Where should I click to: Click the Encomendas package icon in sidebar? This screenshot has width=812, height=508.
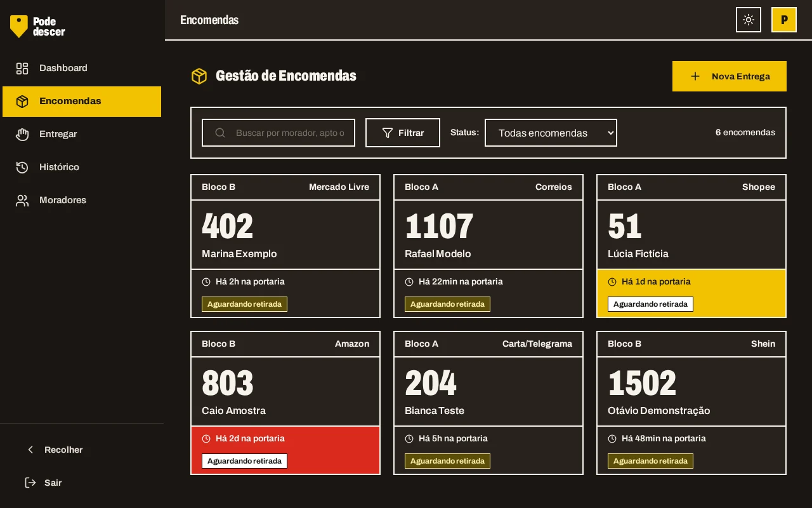[x=22, y=101]
